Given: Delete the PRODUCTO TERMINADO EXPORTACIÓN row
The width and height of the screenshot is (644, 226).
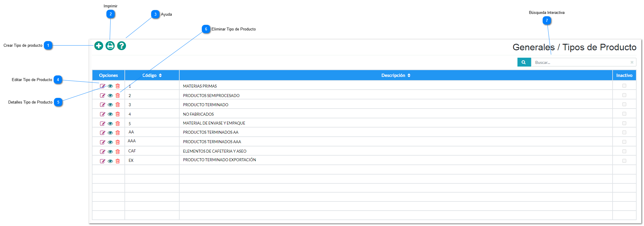Looking at the screenshot, I should click(x=118, y=161).
